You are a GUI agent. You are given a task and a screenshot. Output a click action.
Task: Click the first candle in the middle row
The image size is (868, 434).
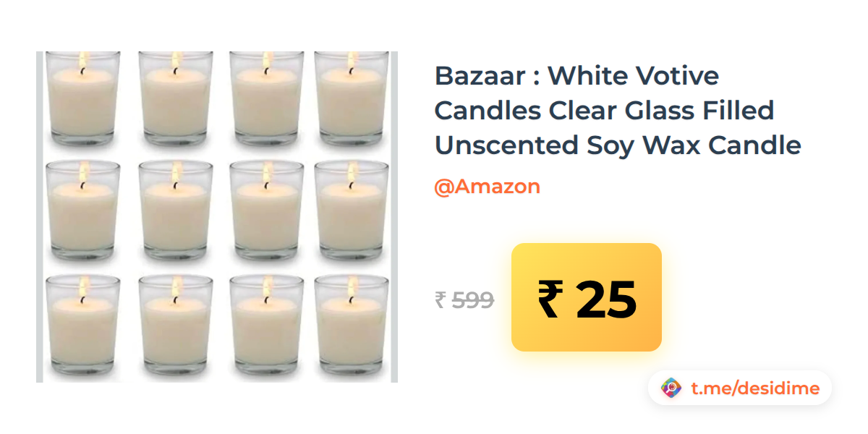83,210
